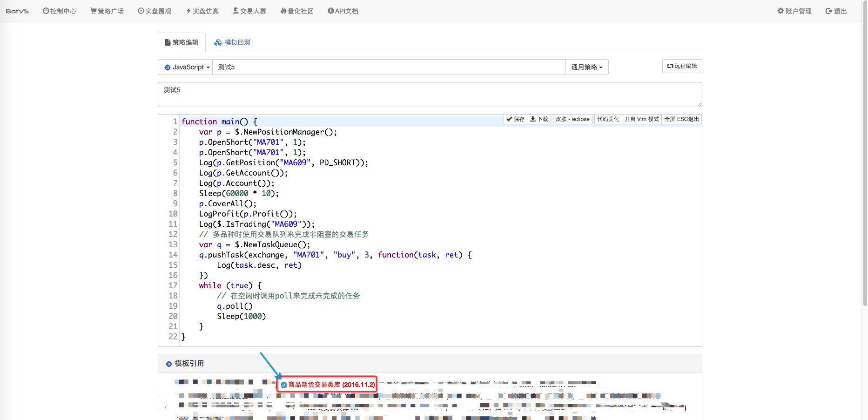Open 实盘仿真 navigation item
The height and width of the screenshot is (420, 868).
click(202, 11)
